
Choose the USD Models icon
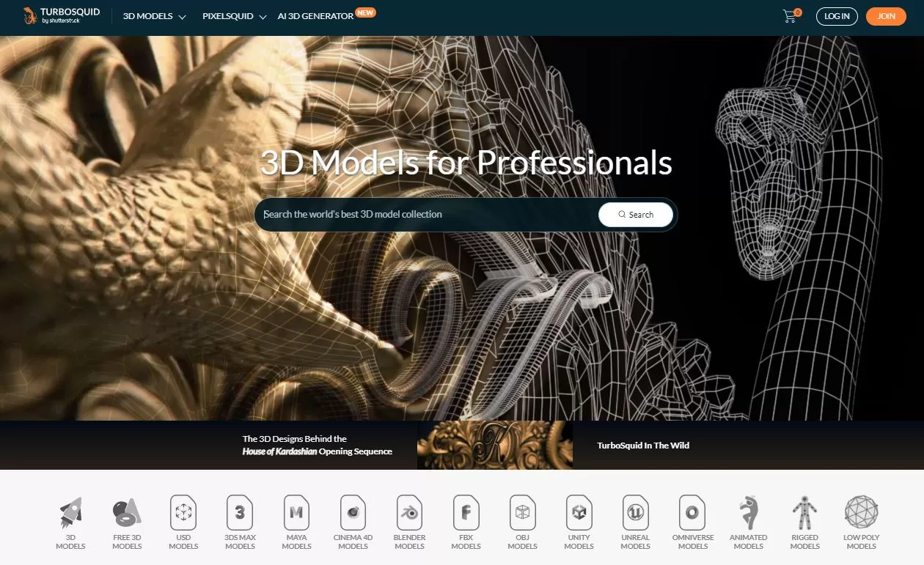183,513
